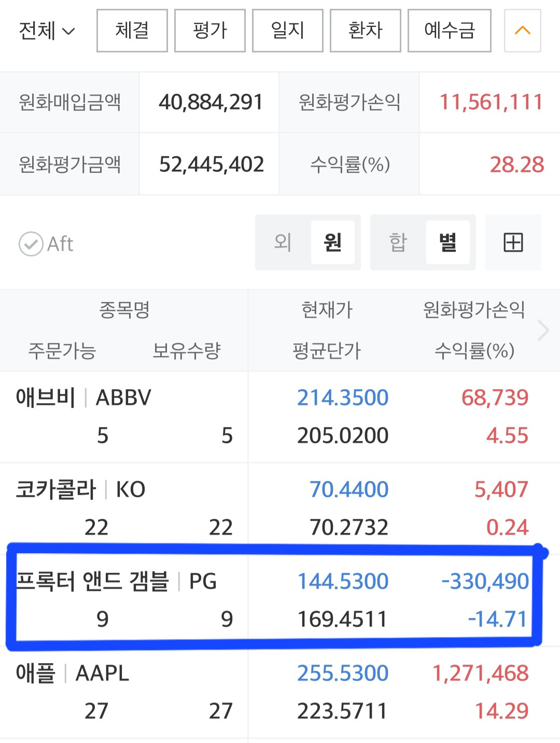Switch to the 체결 tab
Viewport: 560px width, 743px height.
point(132,31)
